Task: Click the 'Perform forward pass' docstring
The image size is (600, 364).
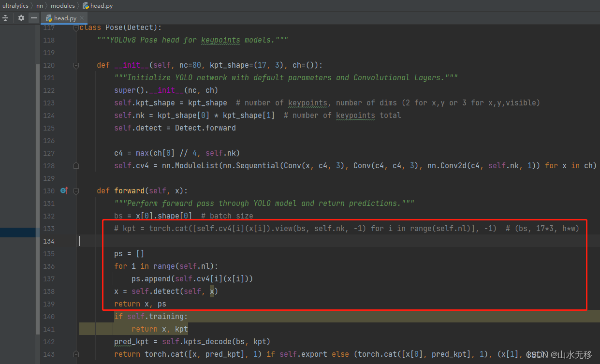Action: (x=264, y=204)
